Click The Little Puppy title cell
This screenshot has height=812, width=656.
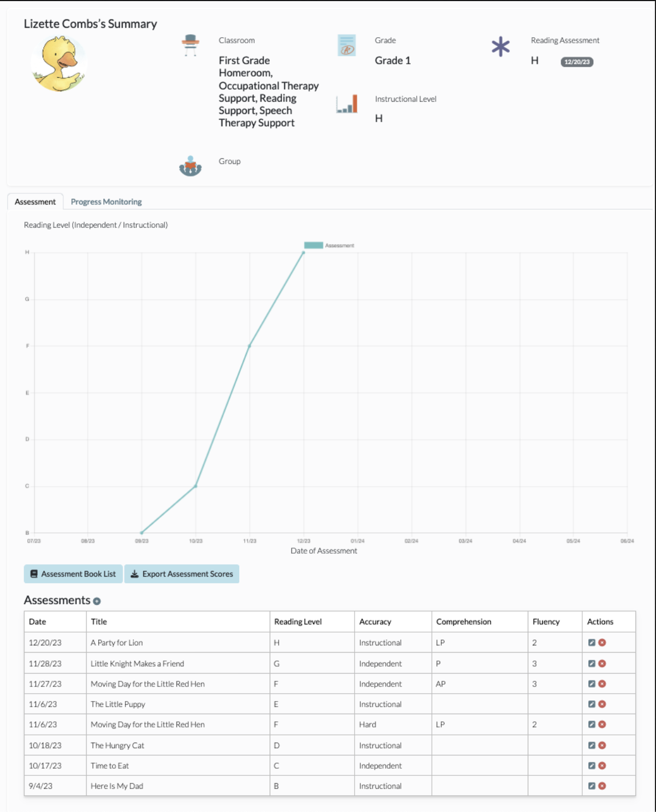pyautogui.click(x=178, y=704)
